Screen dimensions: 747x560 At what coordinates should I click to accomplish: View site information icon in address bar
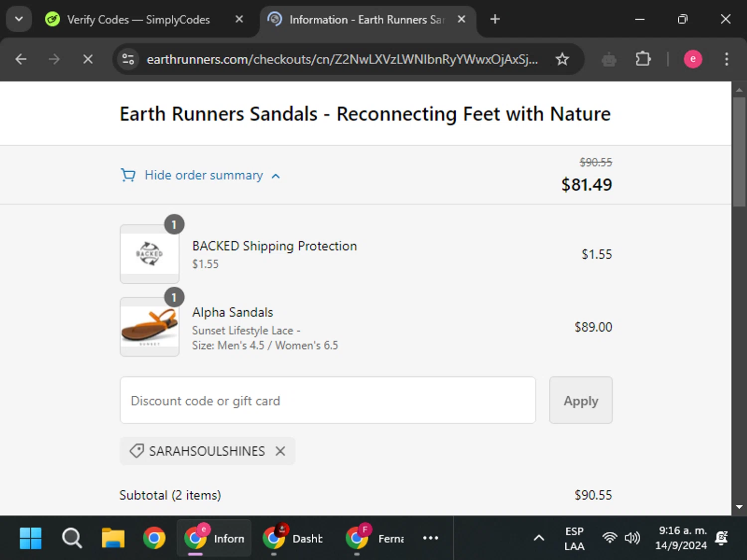(128, 59)
